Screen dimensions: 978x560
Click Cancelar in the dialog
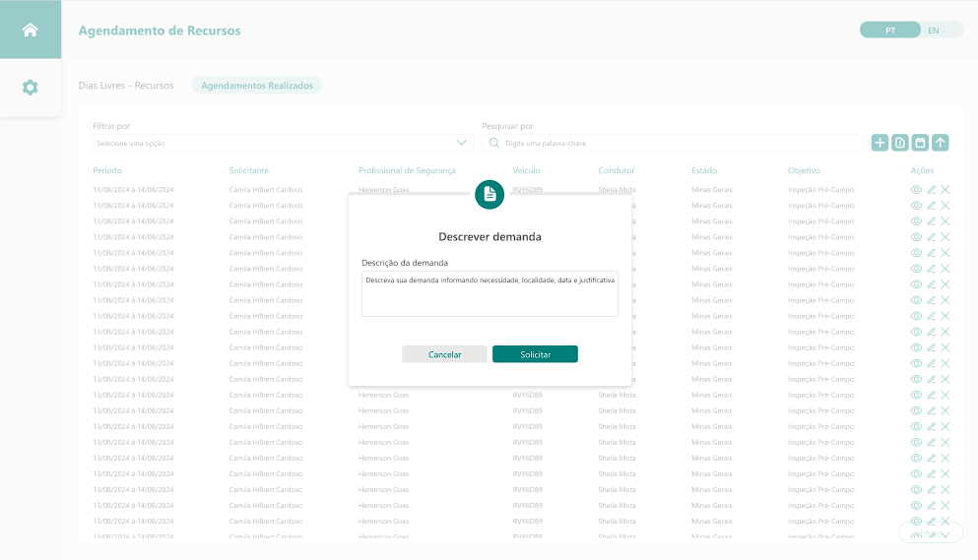[445, 354]
